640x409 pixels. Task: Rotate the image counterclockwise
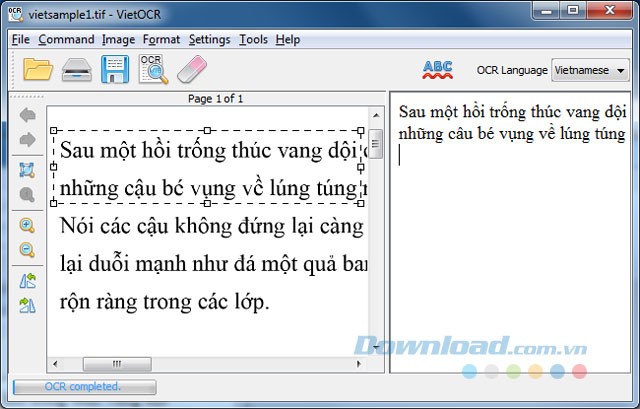click(x=27, y=281)
